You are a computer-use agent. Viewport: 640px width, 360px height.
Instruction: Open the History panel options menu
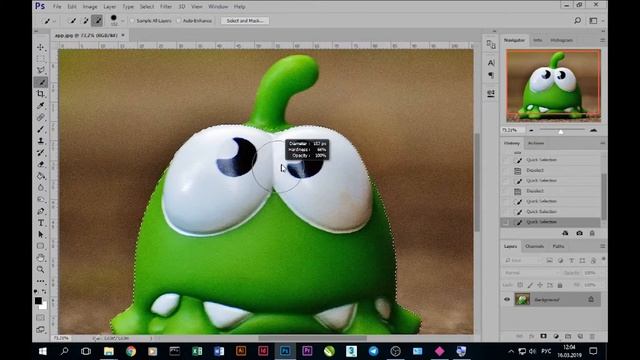[602, 143]
